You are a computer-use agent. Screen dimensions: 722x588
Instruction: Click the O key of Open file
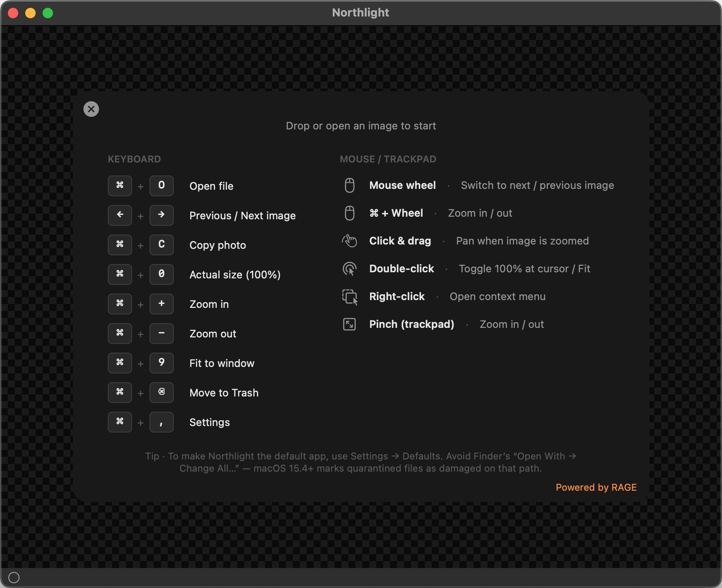click(162, 186)
